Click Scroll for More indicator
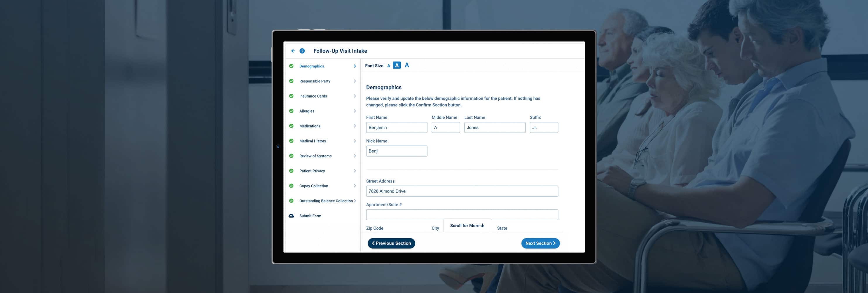The height and width of the screenshot is (293, 868). coord(467,226)
